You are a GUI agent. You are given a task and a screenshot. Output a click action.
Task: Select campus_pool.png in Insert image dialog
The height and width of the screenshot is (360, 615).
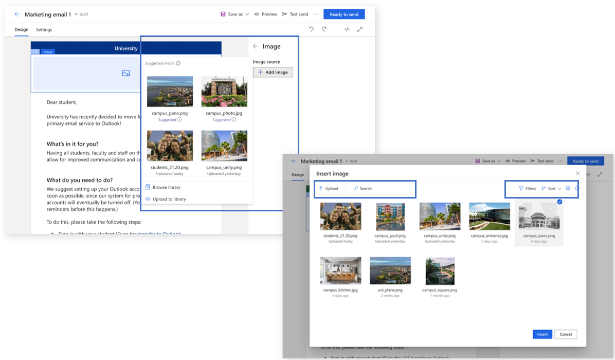coord(390,216)
